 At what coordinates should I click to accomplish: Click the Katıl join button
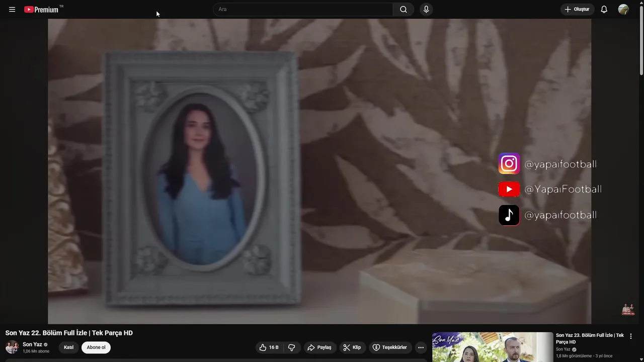[x=69, y=347]
